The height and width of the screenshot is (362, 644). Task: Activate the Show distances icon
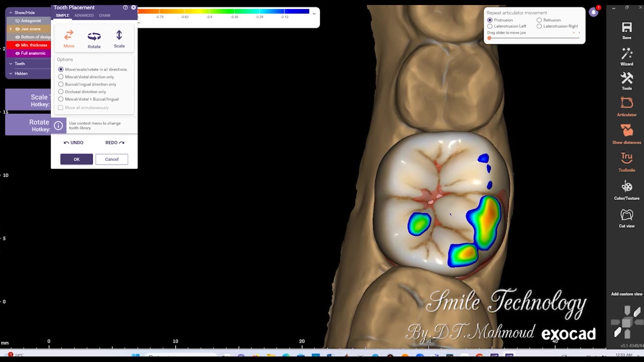coord(626,134)
